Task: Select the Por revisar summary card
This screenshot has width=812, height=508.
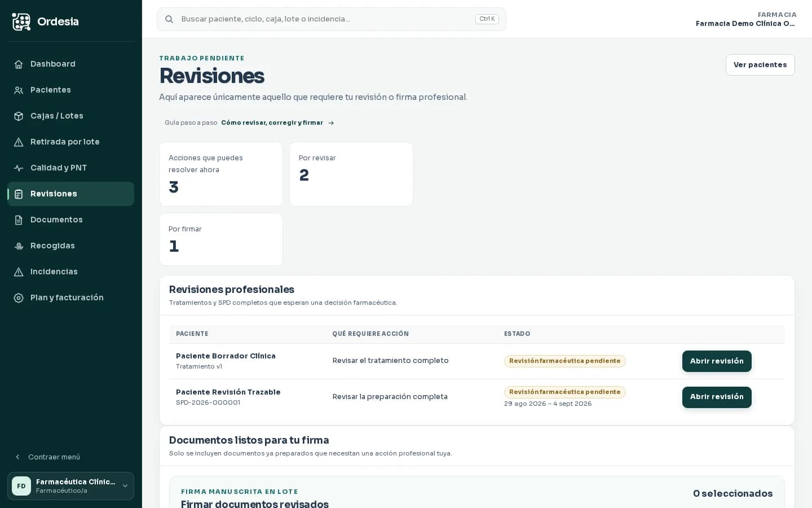Action: tap(351, 174)
